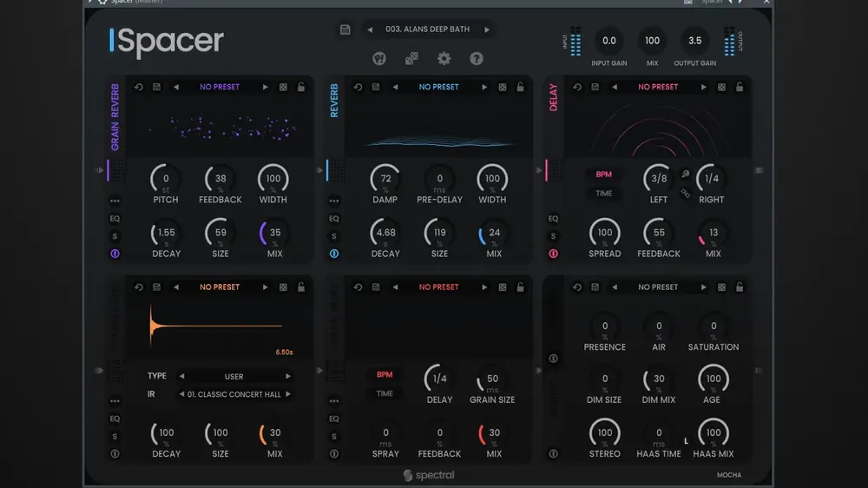Viewport: 868px width, 488px height.
Task: Open the Reverb NO PRESET menu
Action: (439, 87)
